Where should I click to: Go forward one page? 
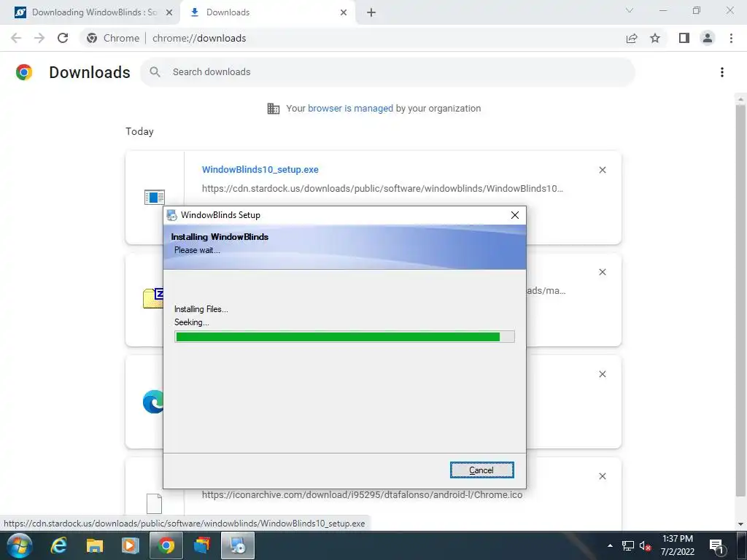pyautogui.click(x=39, y=38)
